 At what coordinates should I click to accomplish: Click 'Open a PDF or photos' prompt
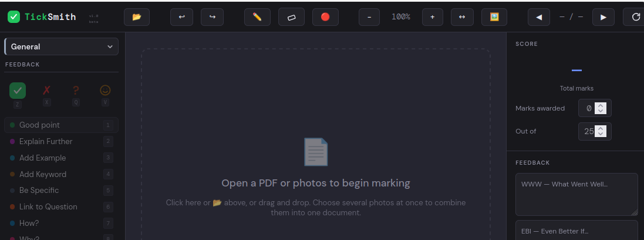click(316, 183)
